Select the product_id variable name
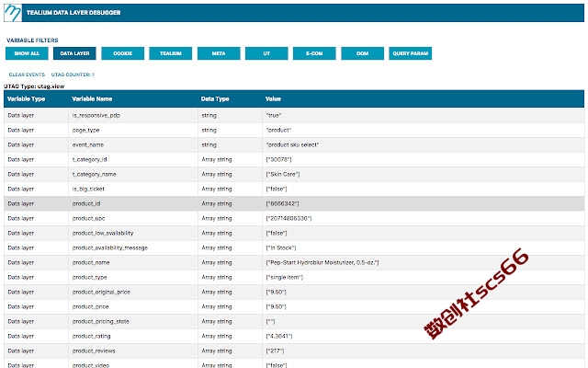 (86, 203)
